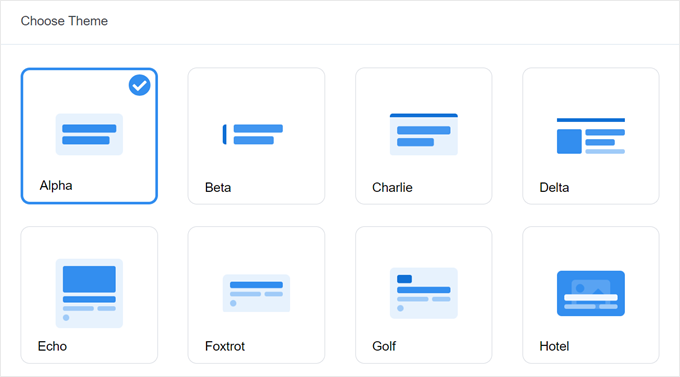Viewport: 680px width, 377px height.
Task: Select the Alpha theme preview icon
Action: point(89,134)
